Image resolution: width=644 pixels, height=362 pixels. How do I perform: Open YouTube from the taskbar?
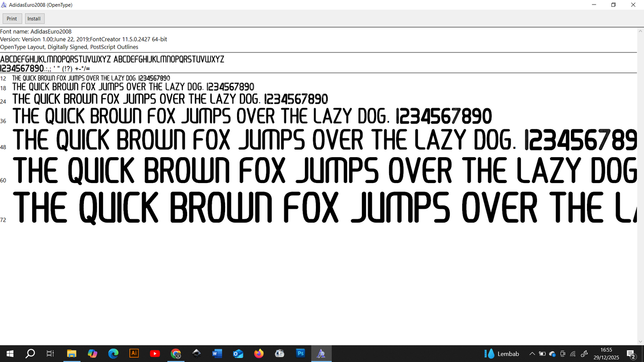(x=155, y=354)
